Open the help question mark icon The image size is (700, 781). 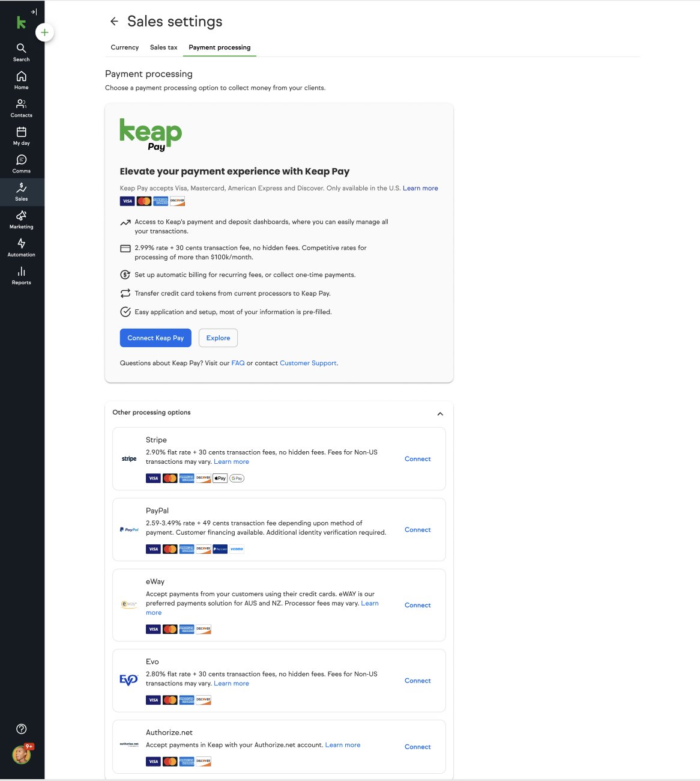[22, 729]
